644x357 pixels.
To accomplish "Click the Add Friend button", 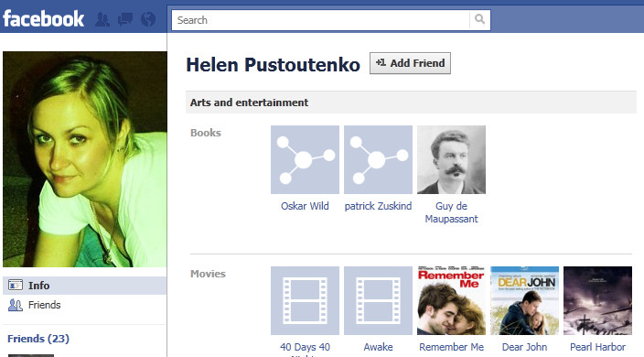I will pyautogui.click(x=410, y=63).
